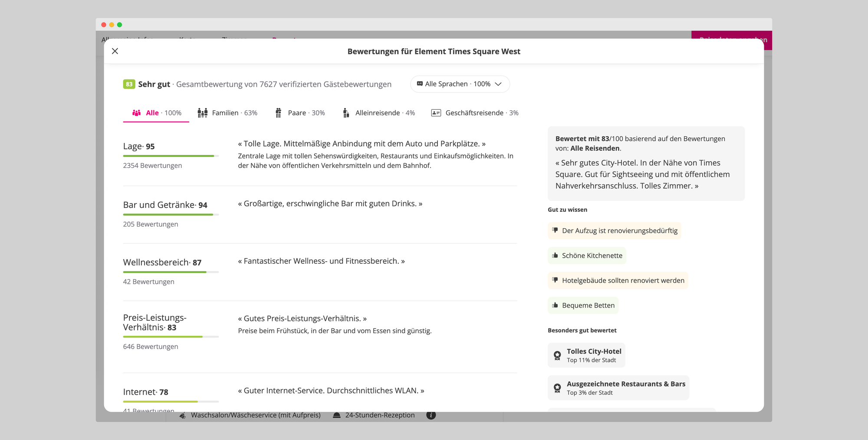Click the Schöne Kitchenette tag
Viewport: 868px width, 440px height.
tap(587, 256)
